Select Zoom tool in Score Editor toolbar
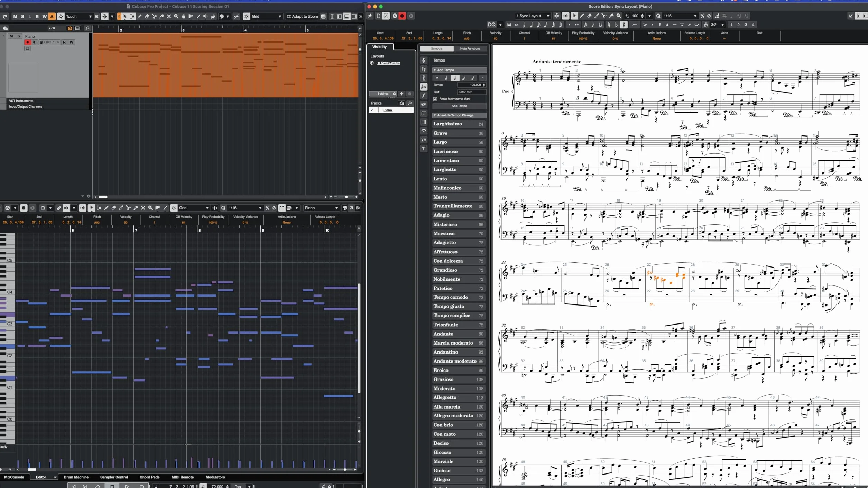Screen dimensions: 868x488 pyautogui.click(x=619, y=16)
